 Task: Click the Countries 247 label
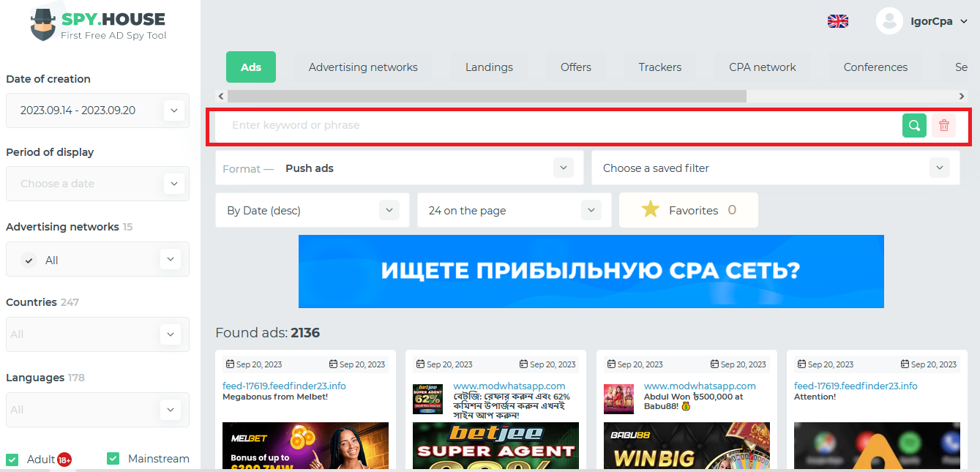coord(42,302)
